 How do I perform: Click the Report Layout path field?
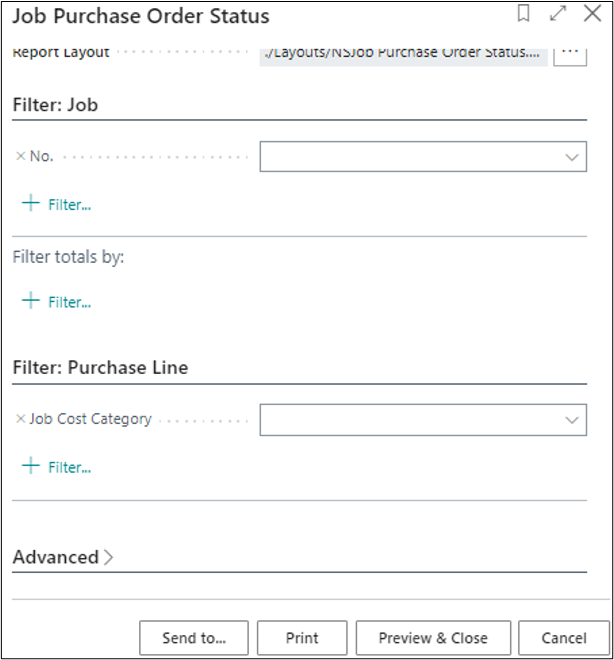pos(403,52)
